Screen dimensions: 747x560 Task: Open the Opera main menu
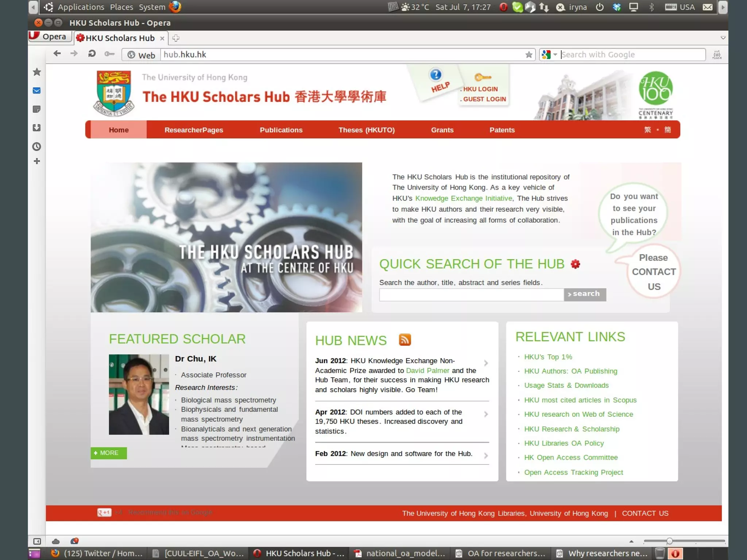point(50,36)
